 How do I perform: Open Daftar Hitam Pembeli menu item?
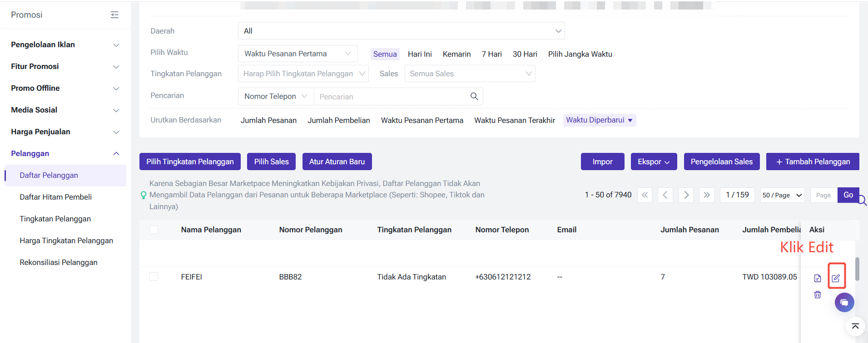coord(55,197)
